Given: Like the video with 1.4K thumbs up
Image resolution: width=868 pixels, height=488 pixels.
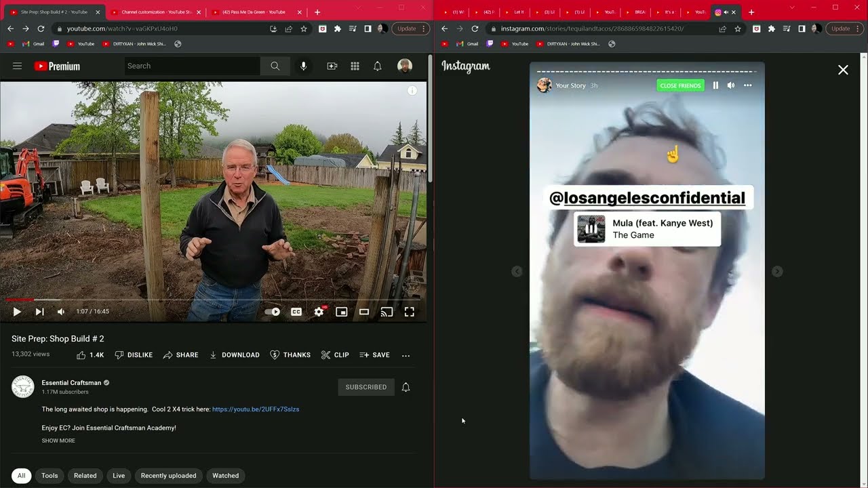Looking at the screenshot, I should click(90, 355).
